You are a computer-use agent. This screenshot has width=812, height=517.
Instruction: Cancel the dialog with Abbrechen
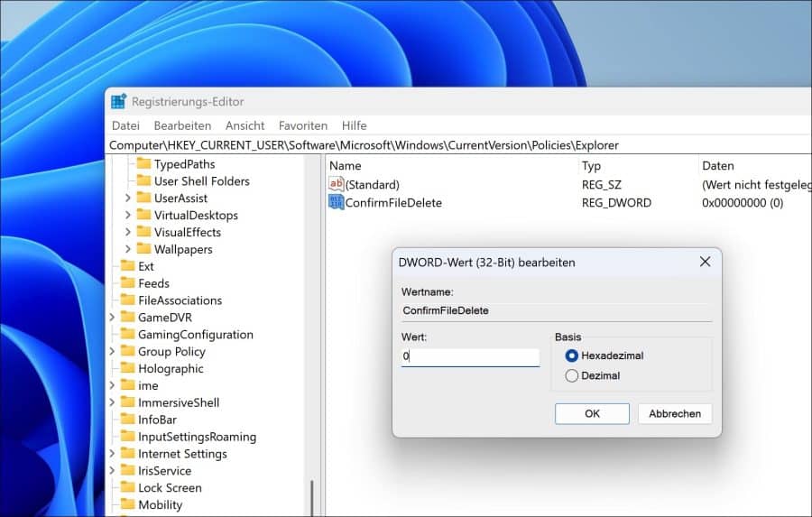point(675,413)
